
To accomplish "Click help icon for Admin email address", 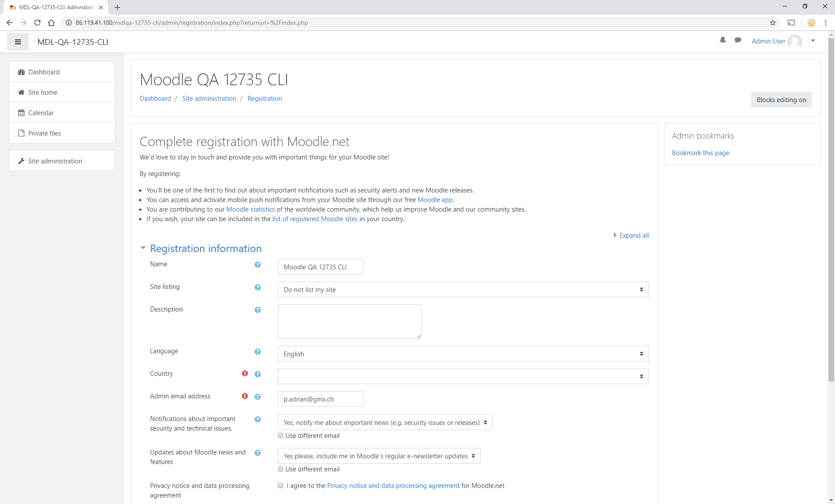I will point(257,397).
